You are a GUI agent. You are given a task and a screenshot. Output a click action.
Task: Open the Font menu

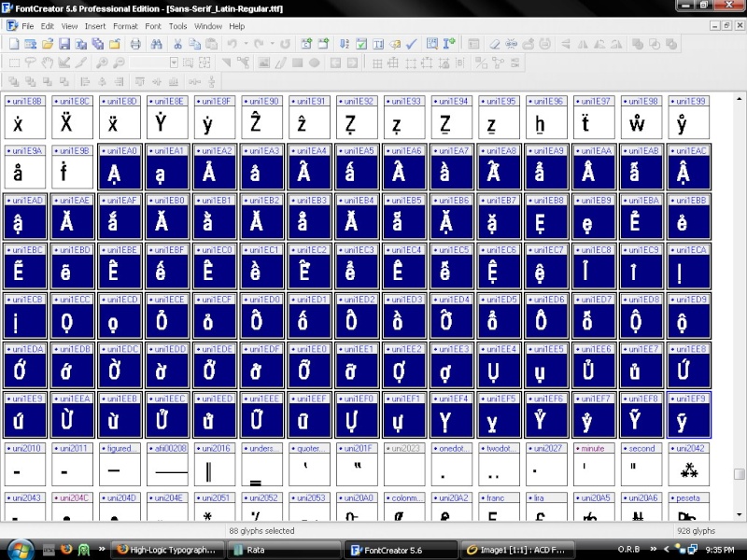click(153, 26)
